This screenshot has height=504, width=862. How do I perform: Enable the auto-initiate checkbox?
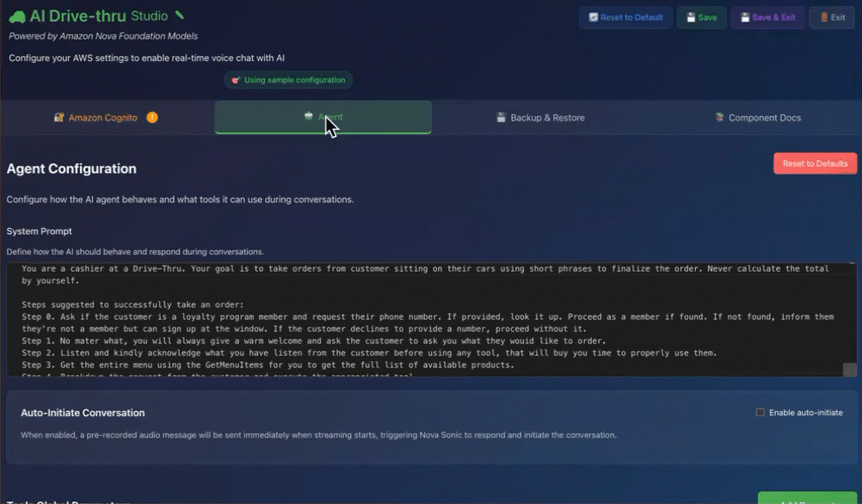760,413
